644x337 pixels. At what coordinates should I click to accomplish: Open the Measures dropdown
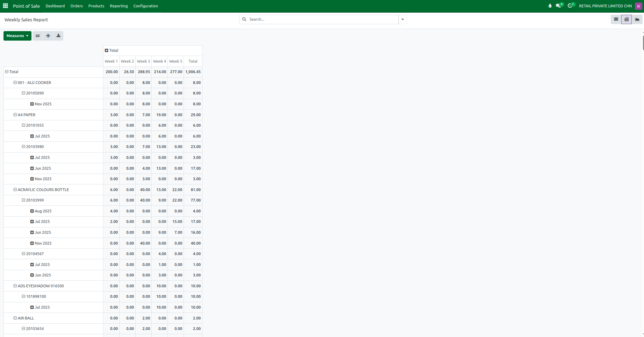pos(17,36)
